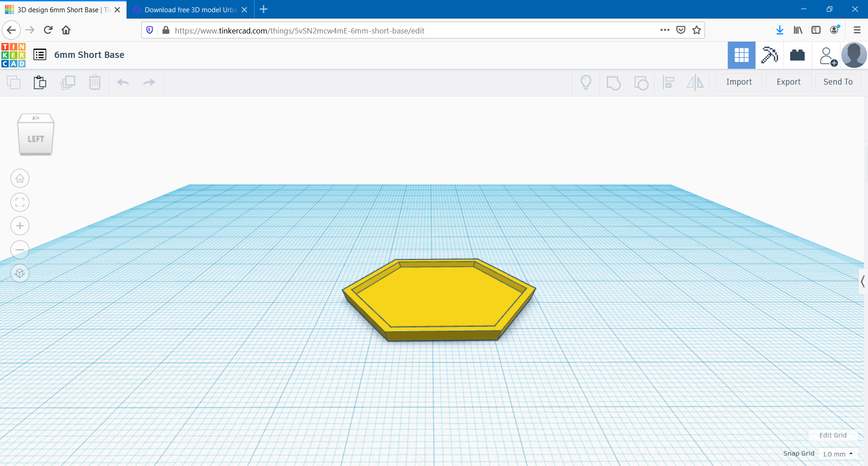The image size is (868, 466).
Task: Toggle Show All lightbulb icon
Action: [586, 82]
